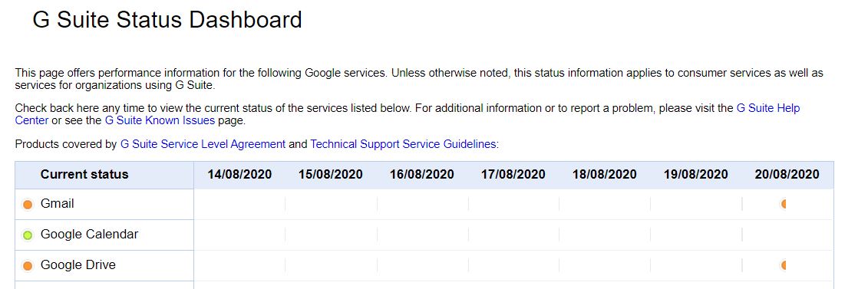Open the G Suite Help Center link
Screen dimensions: 868x289
408,113
